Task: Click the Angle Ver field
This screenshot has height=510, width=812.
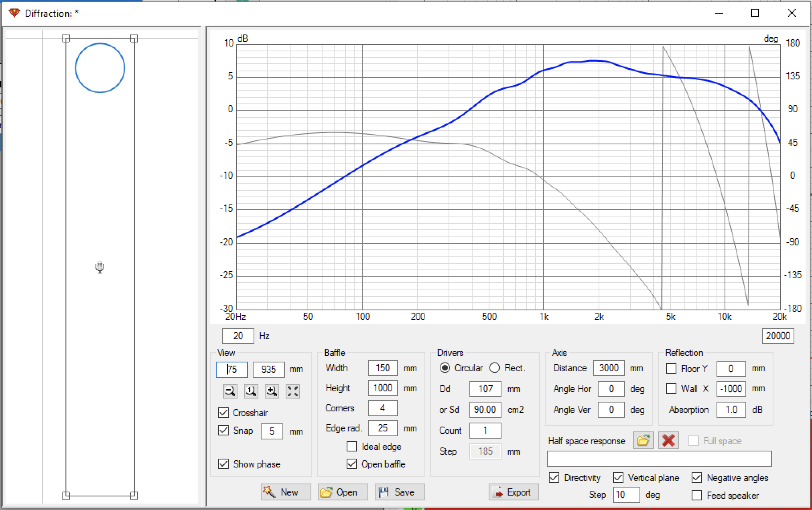Action: (x=611, y=410)
